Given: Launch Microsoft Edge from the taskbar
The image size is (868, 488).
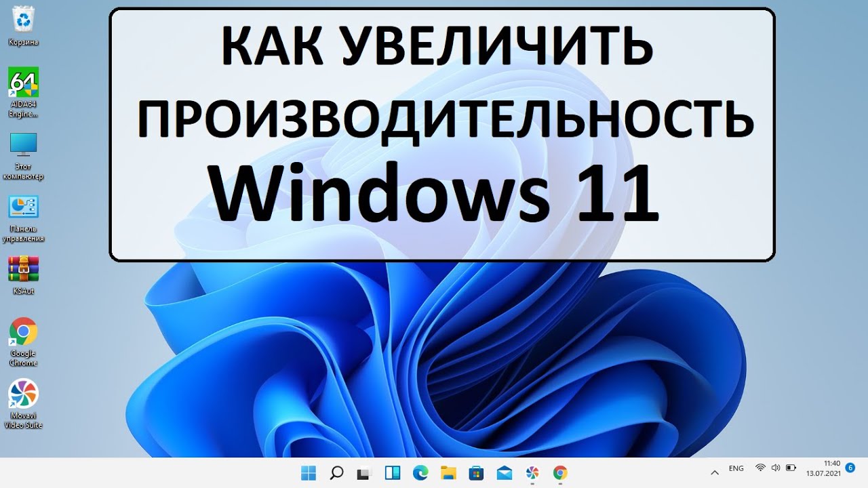Looking at the screenshot, I should pos(420,472).
